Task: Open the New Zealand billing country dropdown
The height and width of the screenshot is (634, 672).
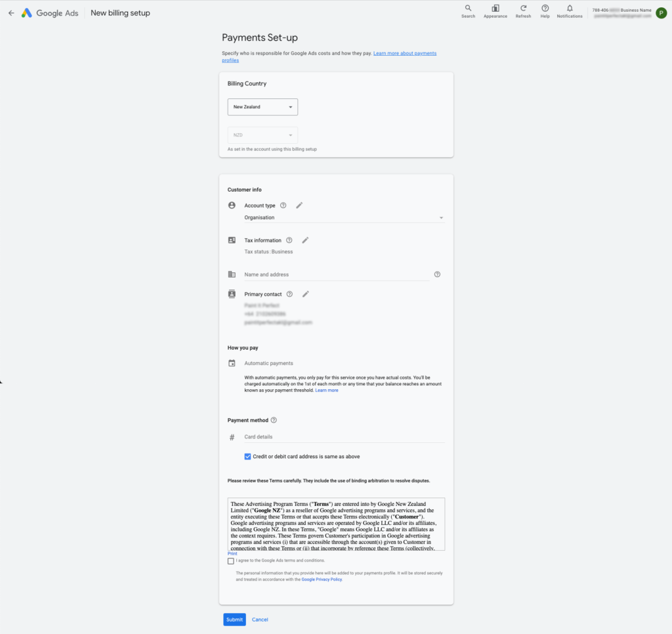Action: (x=262, y=107)
